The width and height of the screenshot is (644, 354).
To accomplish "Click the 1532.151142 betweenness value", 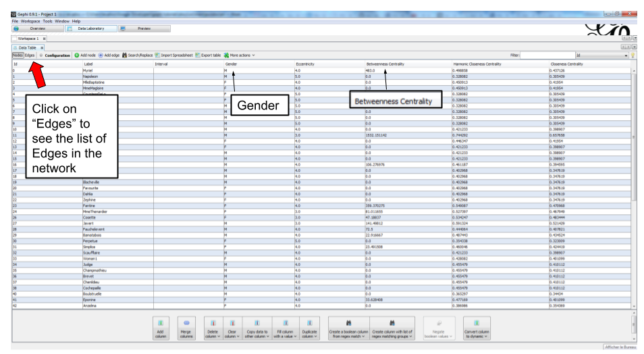I will point(376,135).
